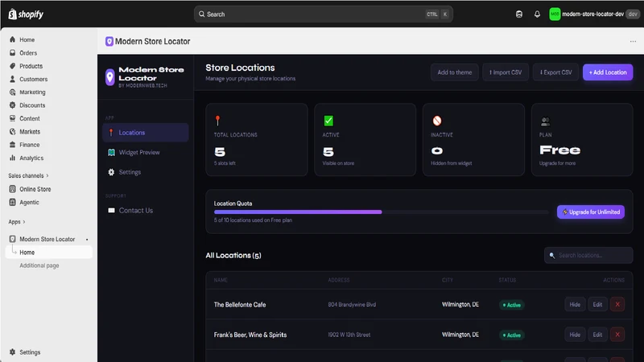Click the magnifier icon in Search locations
This screenshot has height=362, width=644.
[552, 255]
